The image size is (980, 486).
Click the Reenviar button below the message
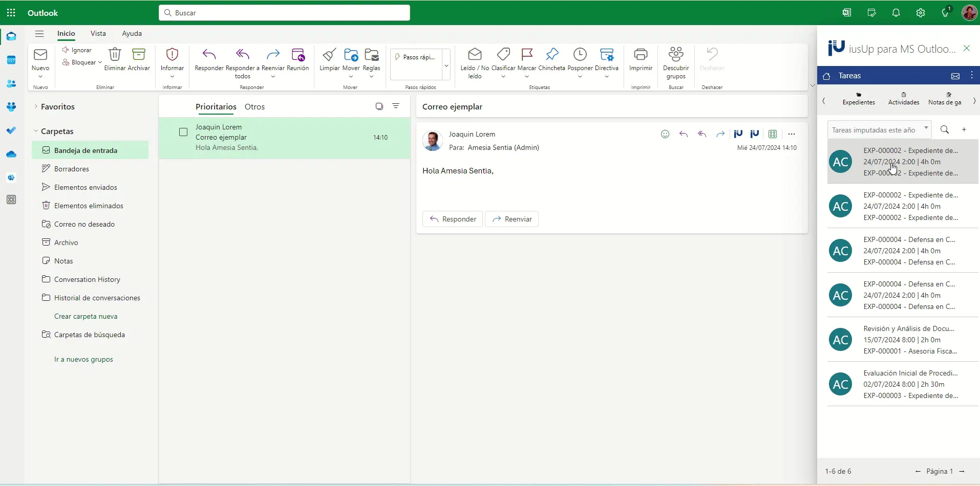[x=512, y=219]
